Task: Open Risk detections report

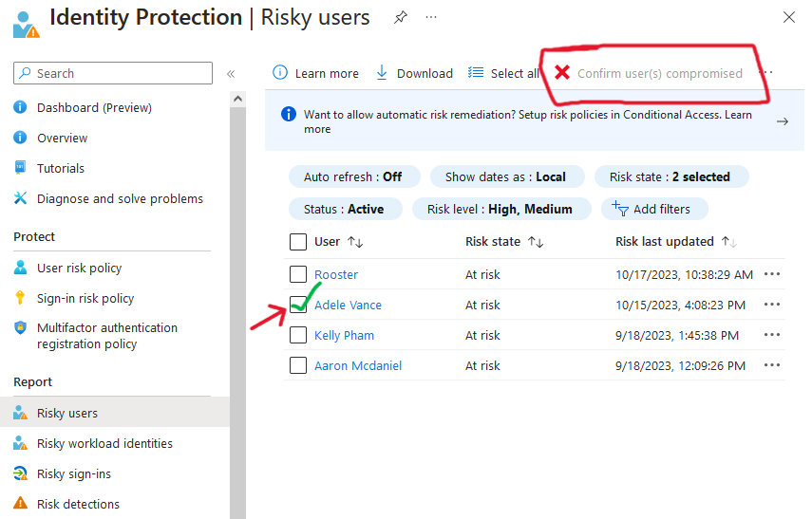Action: (78, 504)
